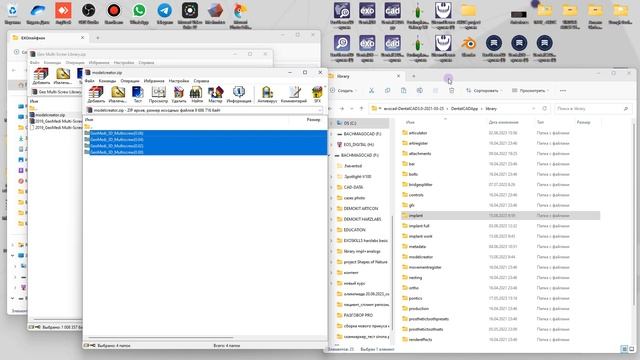Click the Извлечь (Extract) icon in modelcreator.zip toolbar

(x=118, y=94)
